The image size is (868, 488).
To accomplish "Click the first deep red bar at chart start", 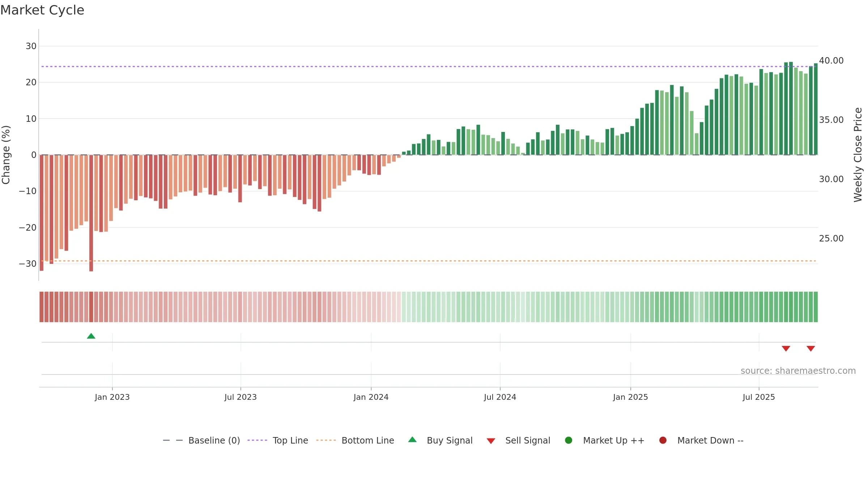I will point(42,213).
